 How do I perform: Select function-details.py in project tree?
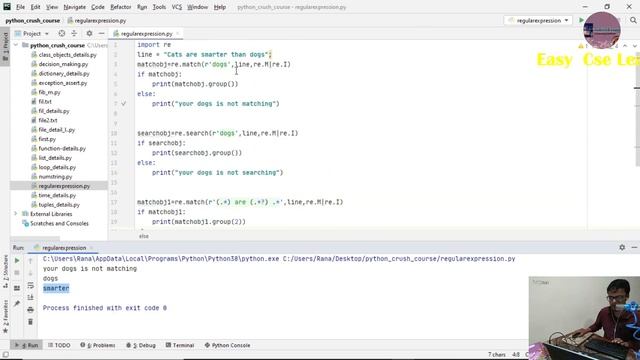click(62, 149)
